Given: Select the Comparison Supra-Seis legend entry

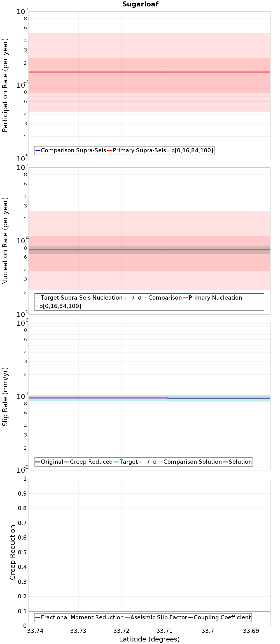Looking at the screenshot, I should pos(71,150).
